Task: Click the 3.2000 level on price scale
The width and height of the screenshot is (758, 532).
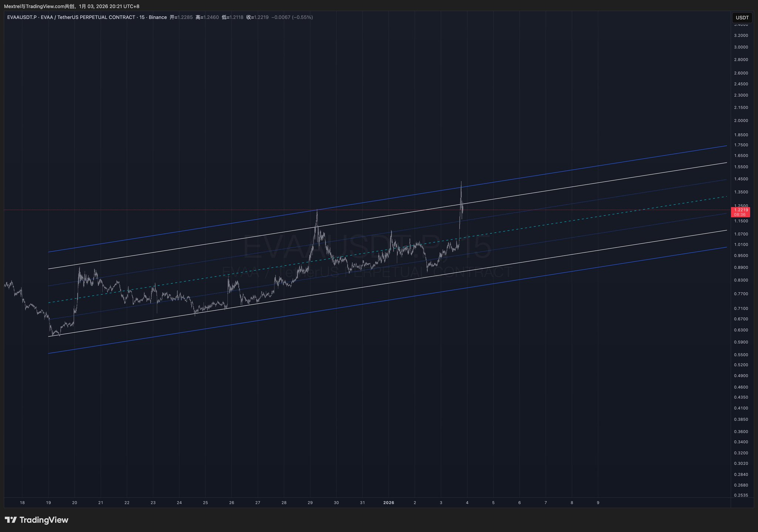Action: (741, 36)
